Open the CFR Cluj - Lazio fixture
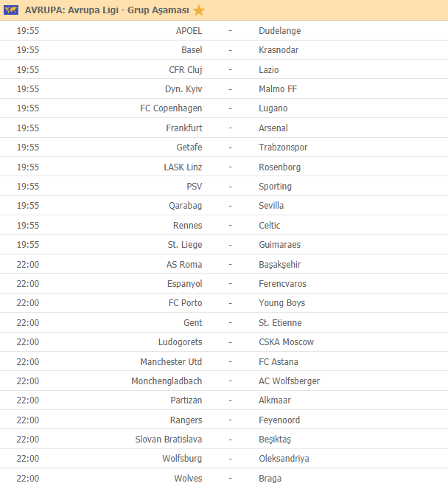Viewport: 448px width, 486px height. pyautogui.click(x=224, y=70)
